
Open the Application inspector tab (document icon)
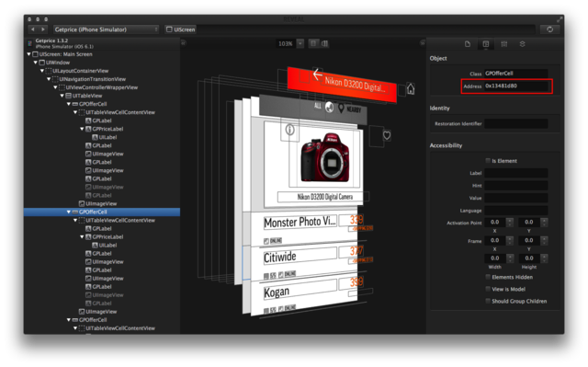tap(468, 44)
